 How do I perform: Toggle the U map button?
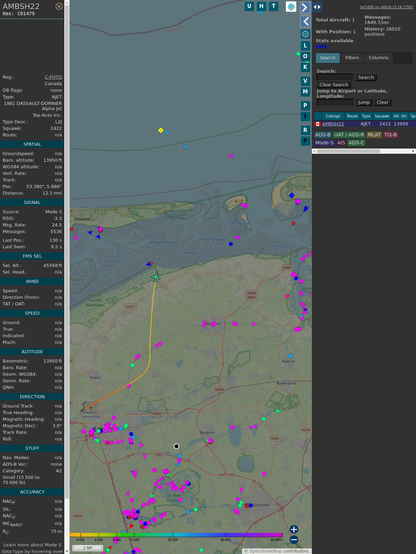pyautogui.click(x=249, y=6)
